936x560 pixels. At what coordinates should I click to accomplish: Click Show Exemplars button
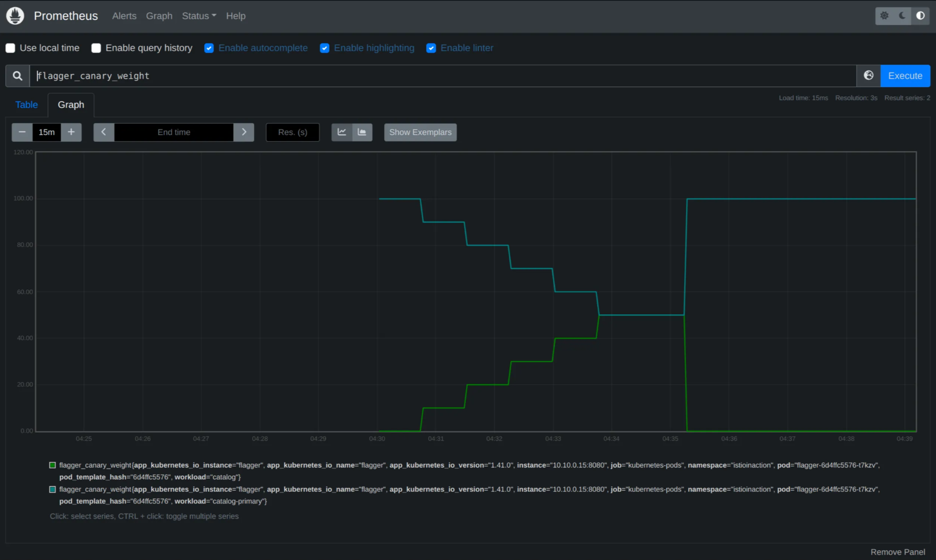pyautogui.click(x=420, y=132)
